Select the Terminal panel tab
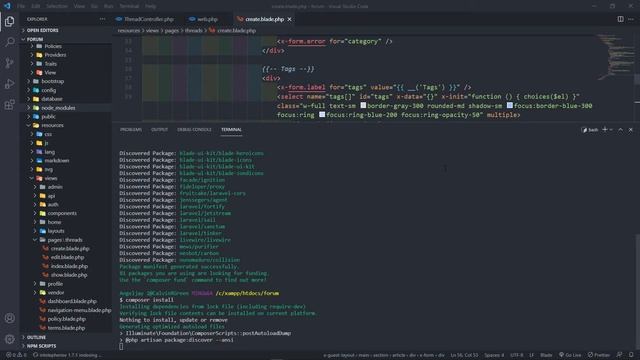This screenshot has width=640, height=360. point(231,129)
